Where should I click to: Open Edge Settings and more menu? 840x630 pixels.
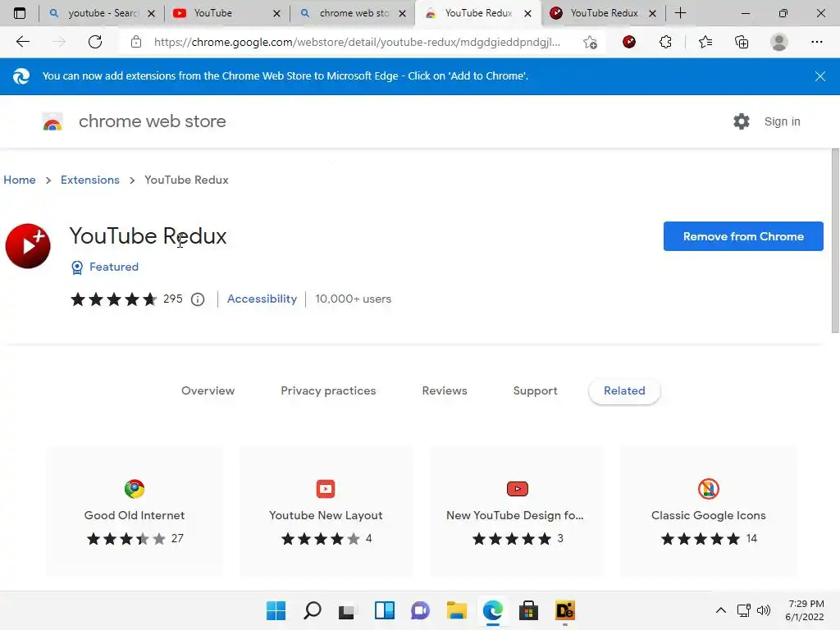[816, 42]
